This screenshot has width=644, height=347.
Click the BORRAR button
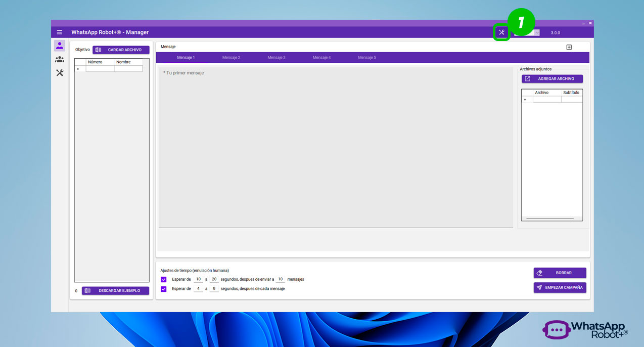click(x=560, y=273)
